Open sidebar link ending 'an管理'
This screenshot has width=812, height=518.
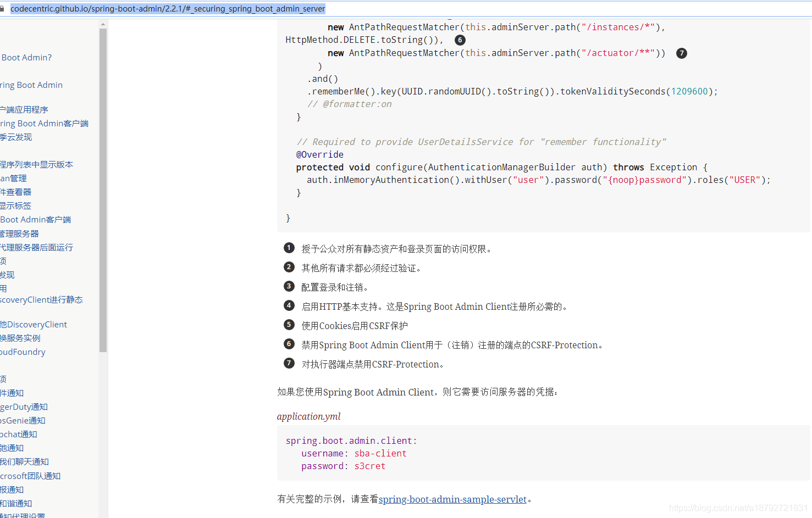coord(13,179)
